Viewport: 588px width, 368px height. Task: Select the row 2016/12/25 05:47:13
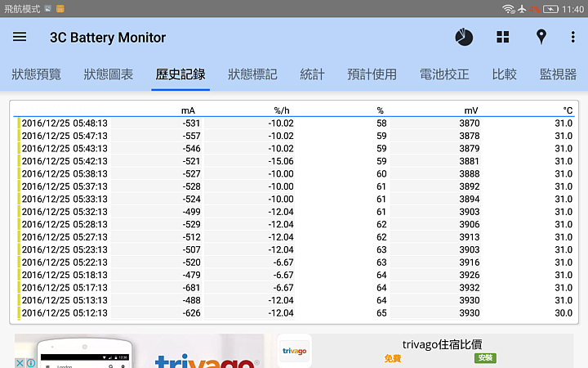coord(296,136)
